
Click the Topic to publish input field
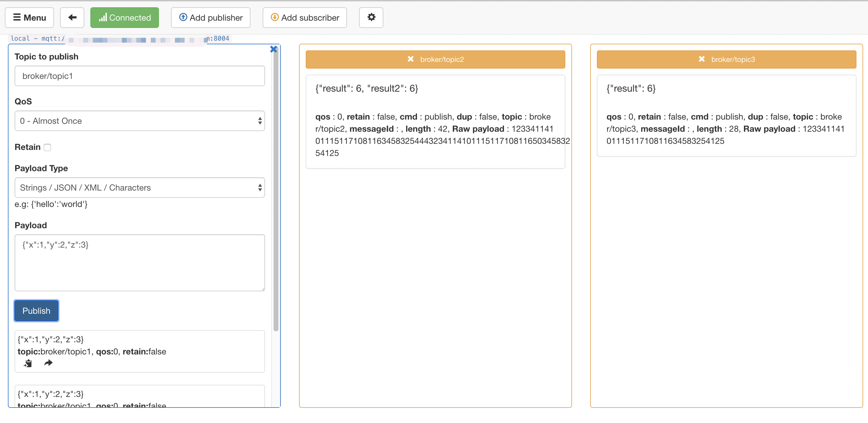click(x=140, y=76)
